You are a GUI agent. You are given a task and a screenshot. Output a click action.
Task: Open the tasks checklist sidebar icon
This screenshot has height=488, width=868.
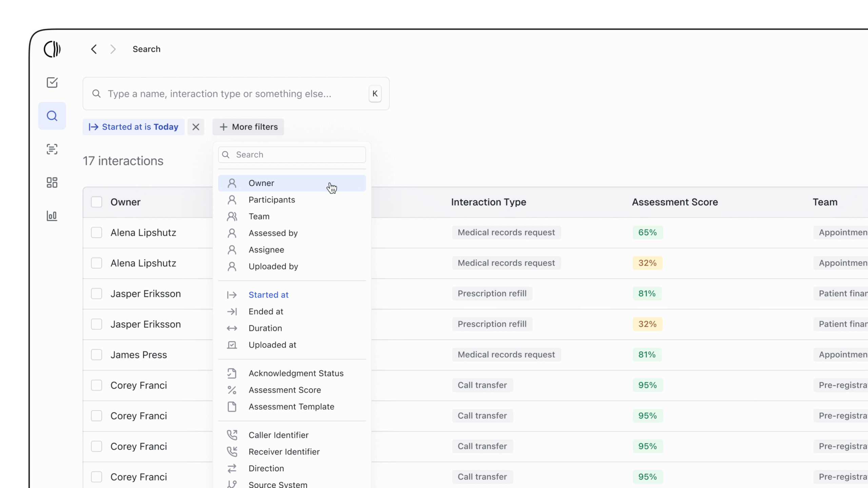point(52,82)
